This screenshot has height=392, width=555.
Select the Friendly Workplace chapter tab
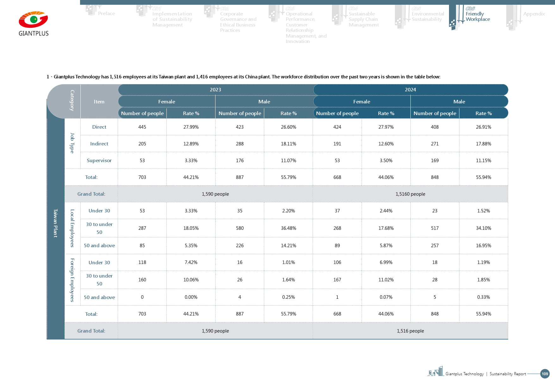pos(477,16)
